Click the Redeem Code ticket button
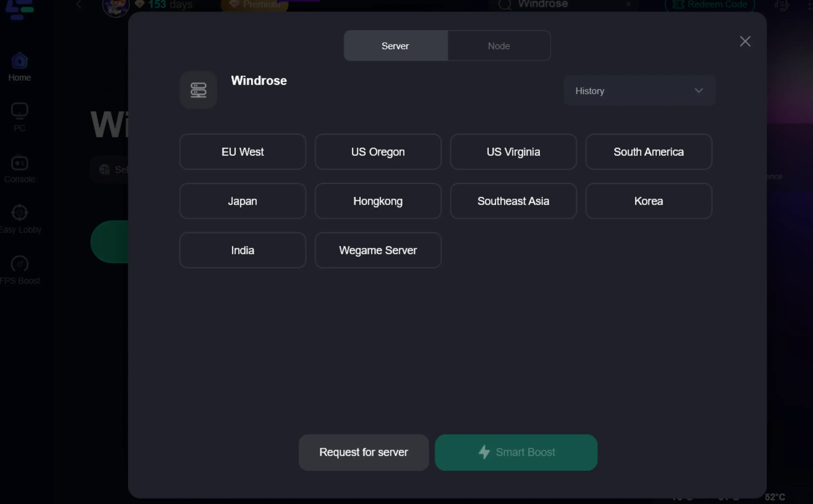The height and width of the screenshot is (504, 813). [709, 5]
